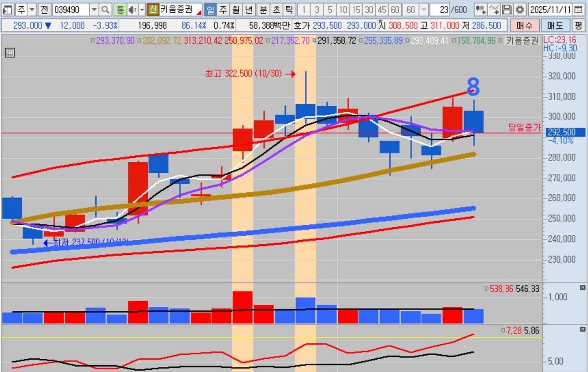The image size is (588, 372).
Task: Switch to the weekly 주 chart tab
Action: click(223, 9)
